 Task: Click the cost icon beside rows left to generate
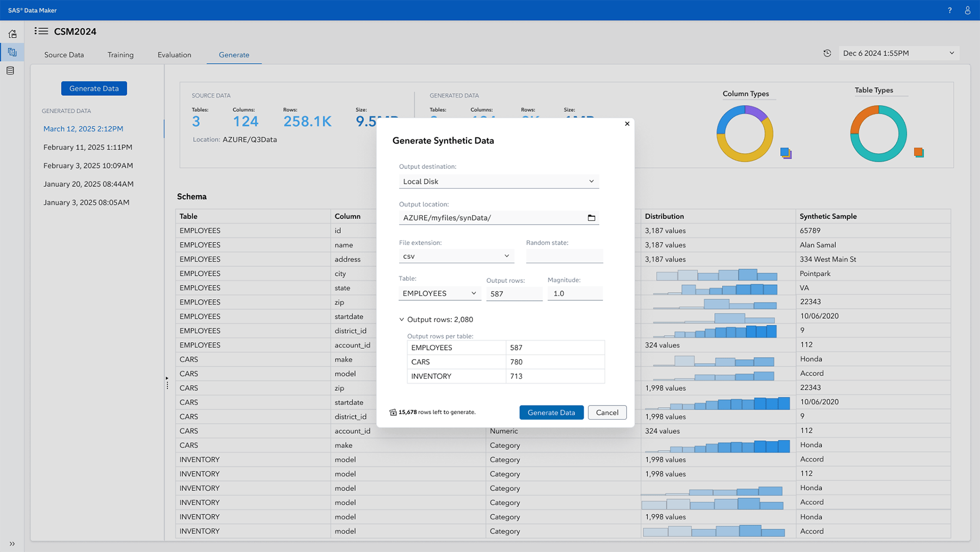click(x=394, y=412)
